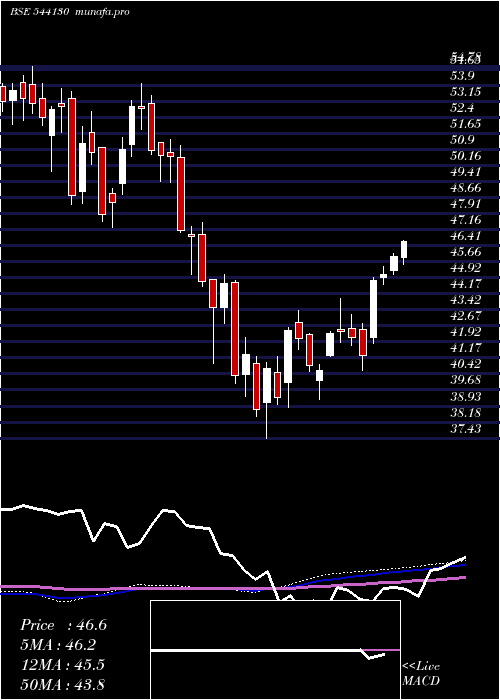Viewport: 500px width, 700px height.
Task: Click the 47.91 price axis label
Action: (465, 204)
